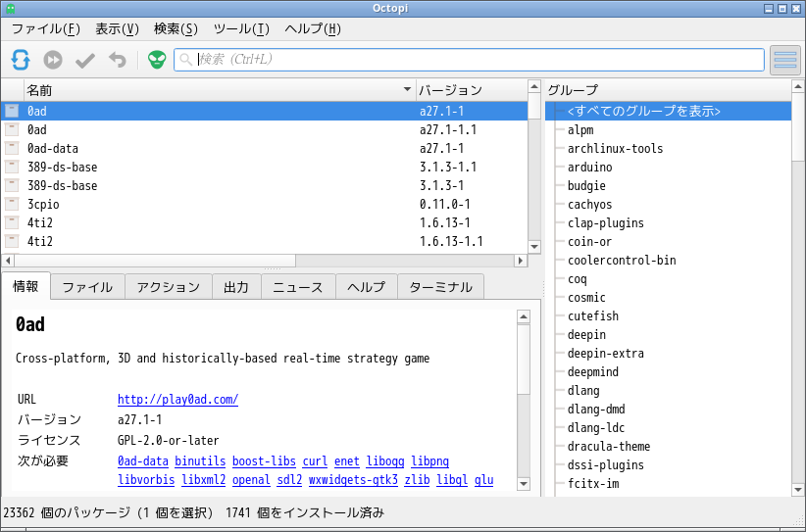Click the commit checkmark icon
The image size is (806, 532).
(x=84, y=61)
